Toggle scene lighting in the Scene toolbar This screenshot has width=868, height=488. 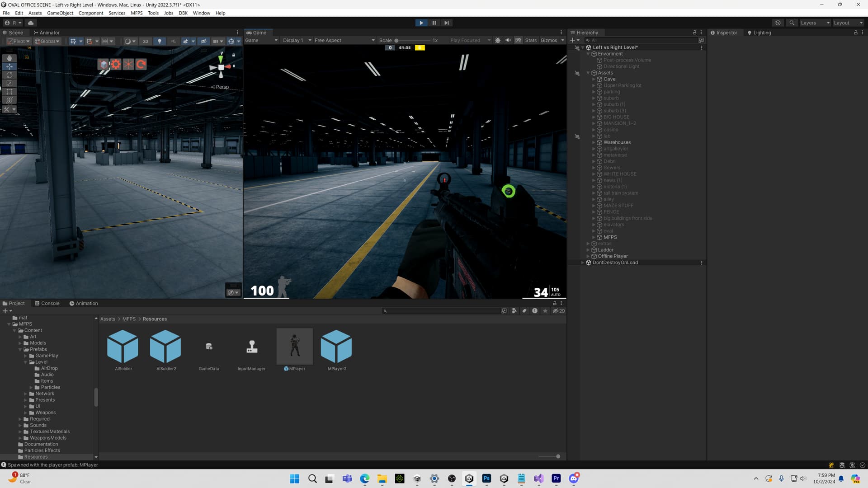coord(159,41)
